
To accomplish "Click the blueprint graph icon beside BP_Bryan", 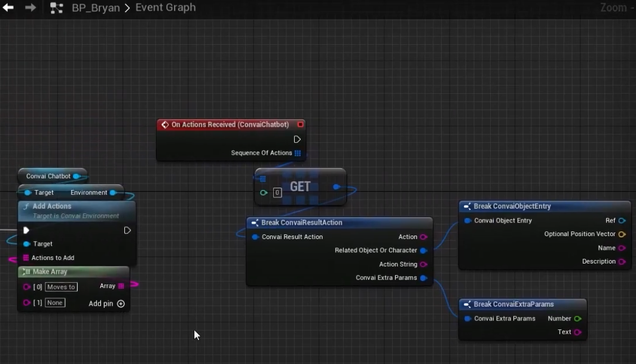I will click(x=56, y=8).
